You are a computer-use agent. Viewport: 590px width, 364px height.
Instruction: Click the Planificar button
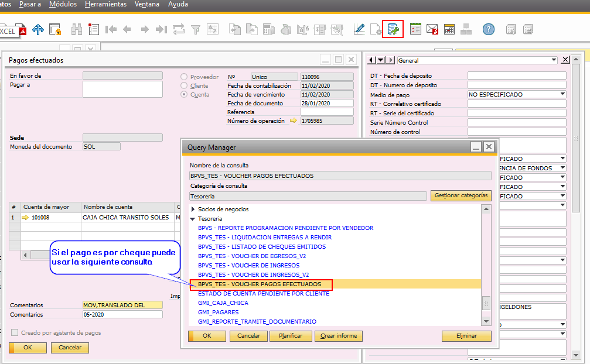(291, 336)
